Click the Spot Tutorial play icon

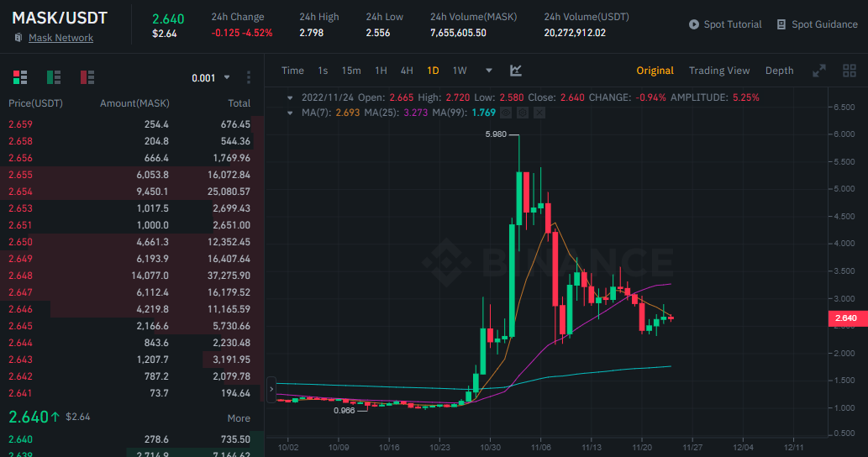pyautogui.click(x=693, y=24)
